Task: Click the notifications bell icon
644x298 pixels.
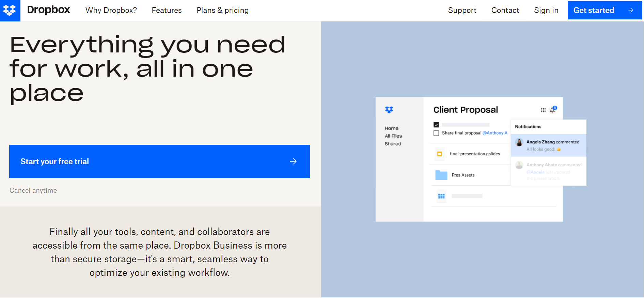Action: tap(553, 109)
